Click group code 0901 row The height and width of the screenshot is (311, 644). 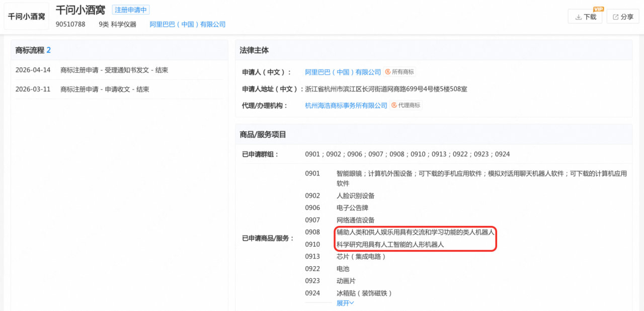312,173
